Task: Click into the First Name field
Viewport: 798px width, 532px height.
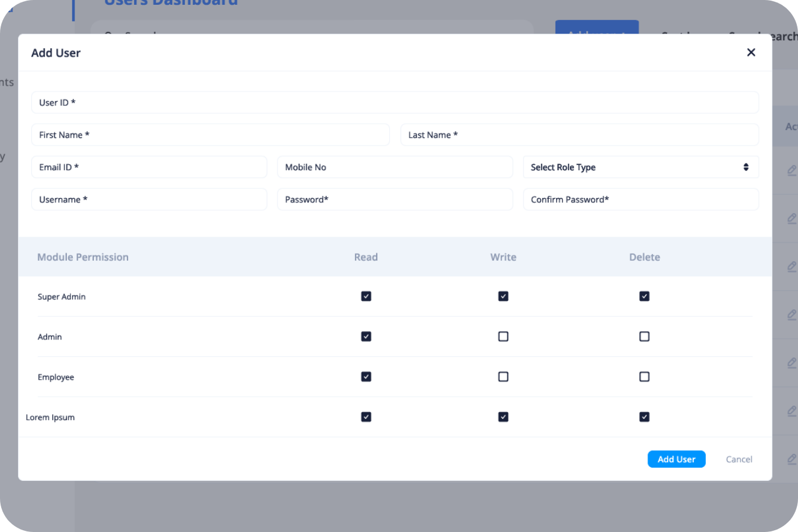Action: (210, 135)
